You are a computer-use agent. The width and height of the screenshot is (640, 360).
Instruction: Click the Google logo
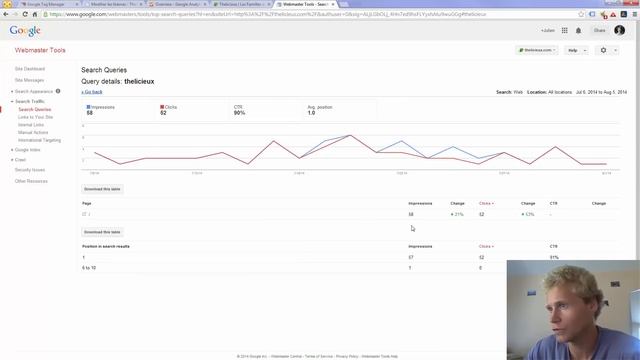25,31
